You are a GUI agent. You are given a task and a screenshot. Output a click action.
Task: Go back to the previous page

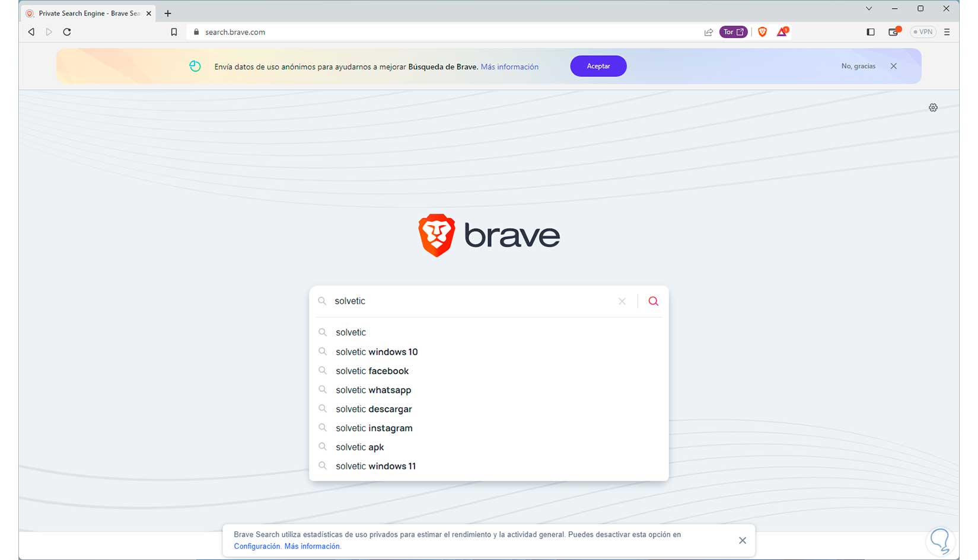[x=31, y=32]
